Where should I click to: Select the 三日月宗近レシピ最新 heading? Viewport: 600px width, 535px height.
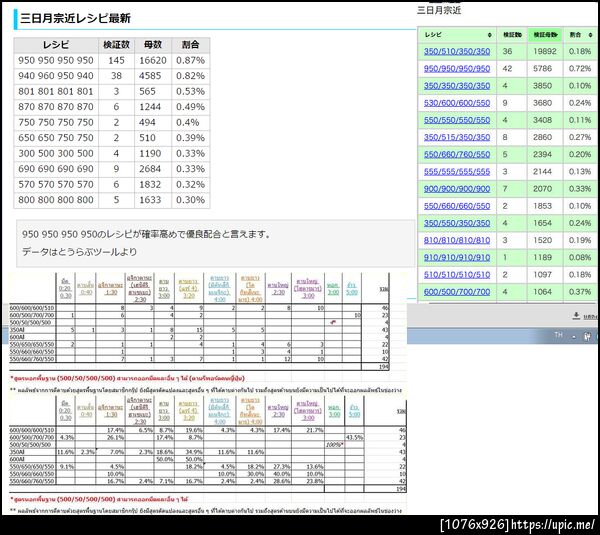pos(75,18)
